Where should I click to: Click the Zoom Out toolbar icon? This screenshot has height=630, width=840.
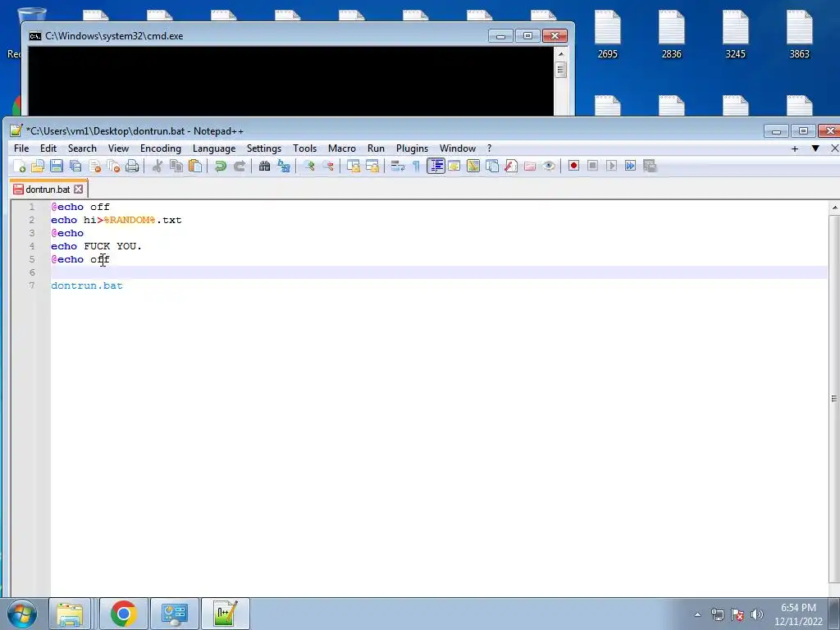coord(328,166)
